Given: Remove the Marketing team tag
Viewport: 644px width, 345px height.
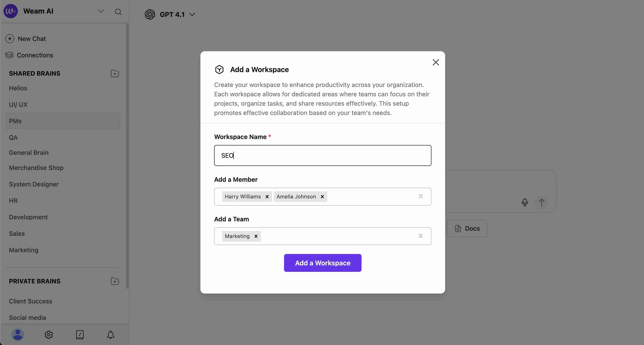Looking at the screenshot, I should 256,236.
